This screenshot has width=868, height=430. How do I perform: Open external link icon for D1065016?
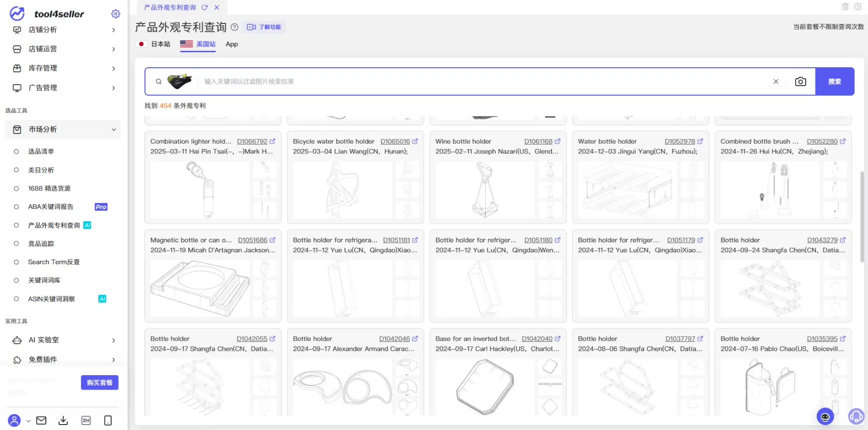point(415,142)
